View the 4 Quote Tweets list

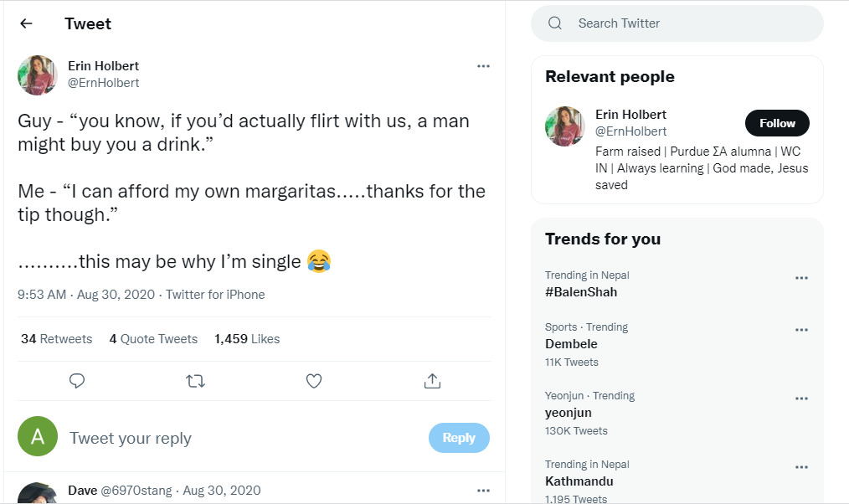point(153,339)
